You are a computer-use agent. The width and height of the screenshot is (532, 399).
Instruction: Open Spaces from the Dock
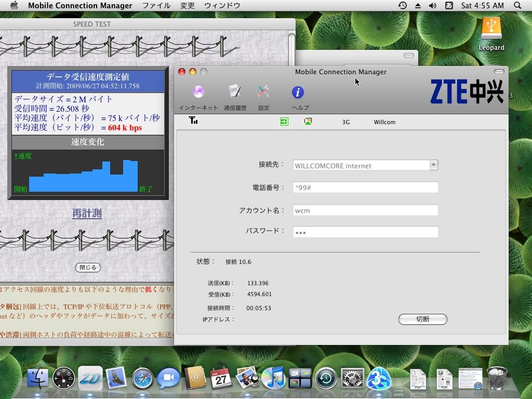[300, 378]
